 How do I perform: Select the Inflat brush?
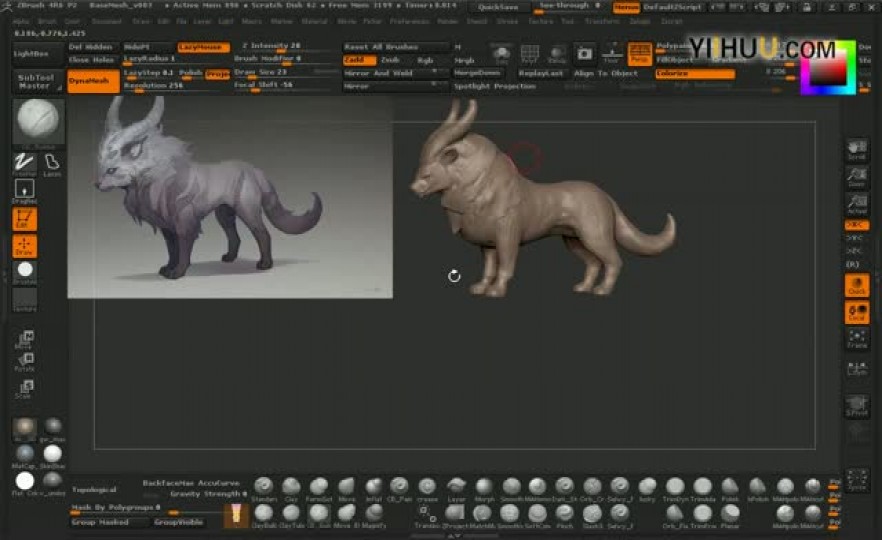click(374, 489)
